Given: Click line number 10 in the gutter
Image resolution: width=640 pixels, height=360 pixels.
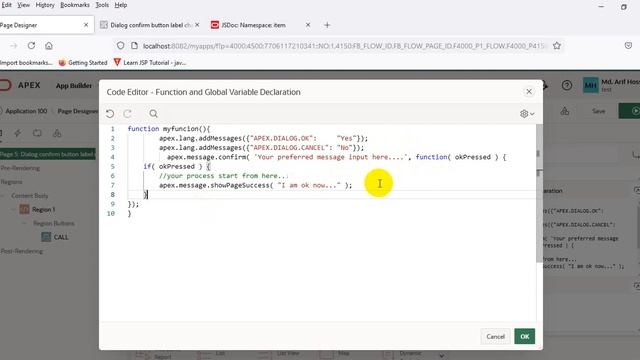Looking at the screenshot, I should (111, 213).
